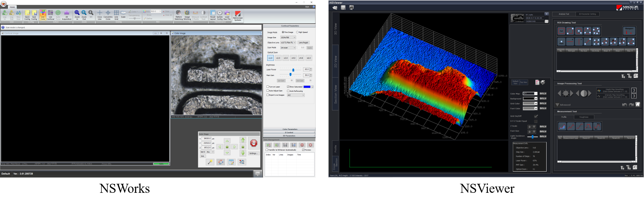Click the x2.0 optical zoom button

point(278,58)
